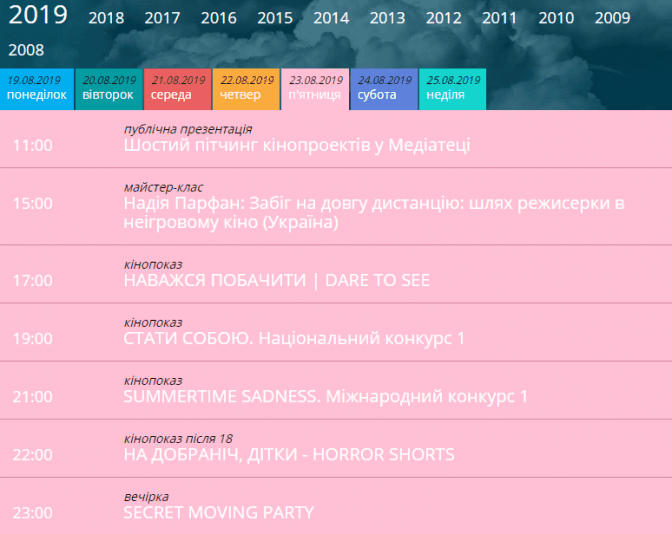Viewport: 672px width, 534px height.
Task: Open СТАТИ СОБОЮ Національний конкурс 1
Action: (x=294, y=338)
